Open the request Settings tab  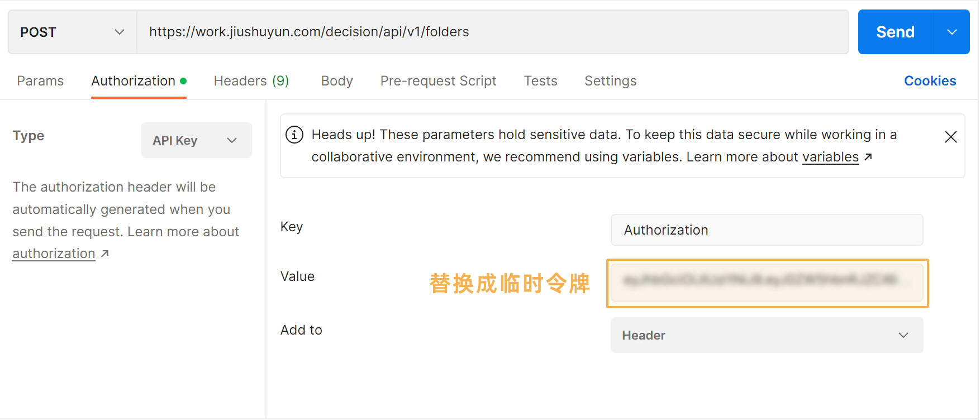(610, 81)
